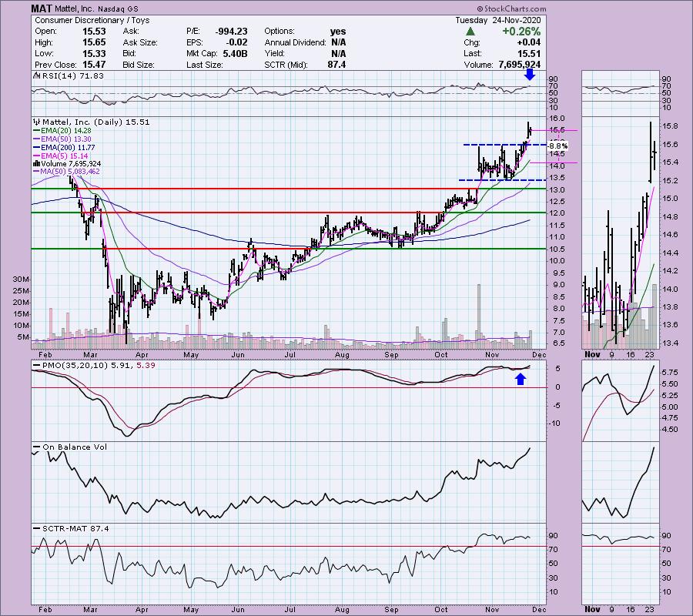Click the Low value 15.33

click(x=94, y=53)
